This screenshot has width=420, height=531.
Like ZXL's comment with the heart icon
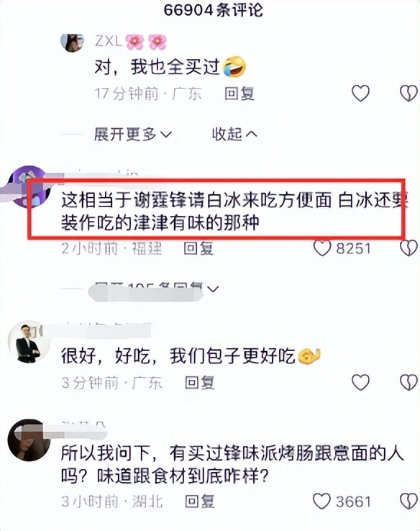point(360,93)
